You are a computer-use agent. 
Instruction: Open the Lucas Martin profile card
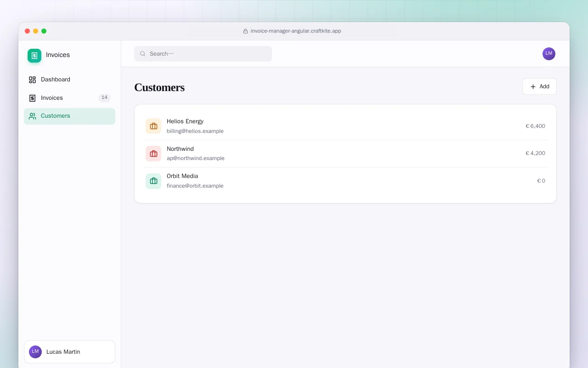coord(69,352)
